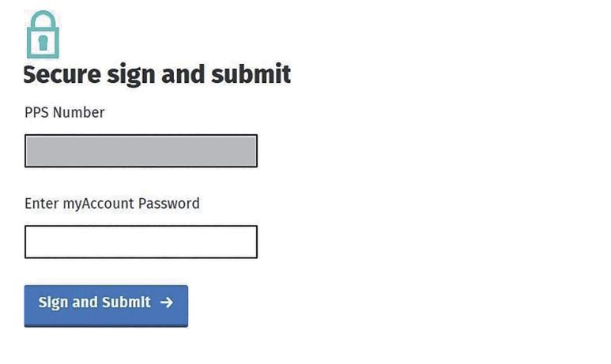611x364 pixels.
Task: Click the word Number in PPS label
Action: click(78, 113)
